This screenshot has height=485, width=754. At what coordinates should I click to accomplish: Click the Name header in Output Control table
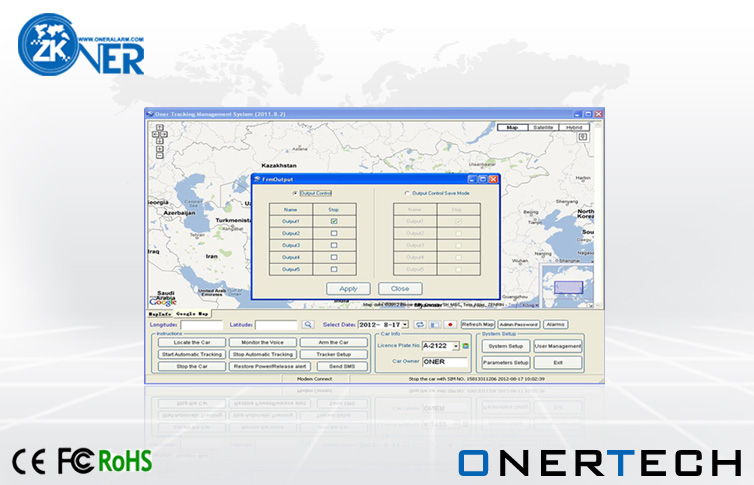point(290,210)
